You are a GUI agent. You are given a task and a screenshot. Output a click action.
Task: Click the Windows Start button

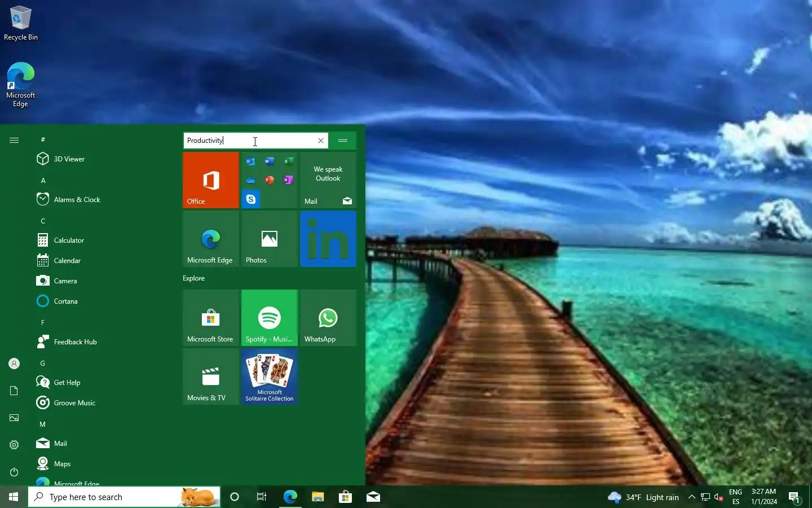[14, 497]
